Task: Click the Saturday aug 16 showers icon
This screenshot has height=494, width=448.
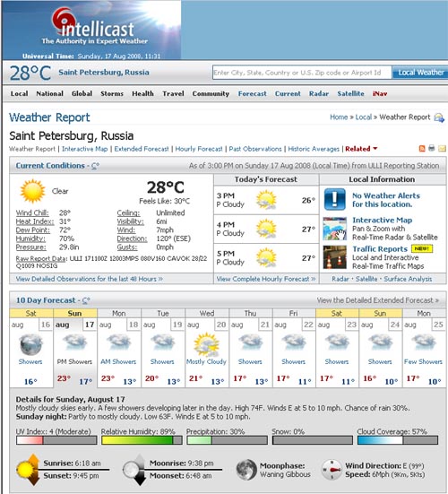Action: tap(30, 344)
